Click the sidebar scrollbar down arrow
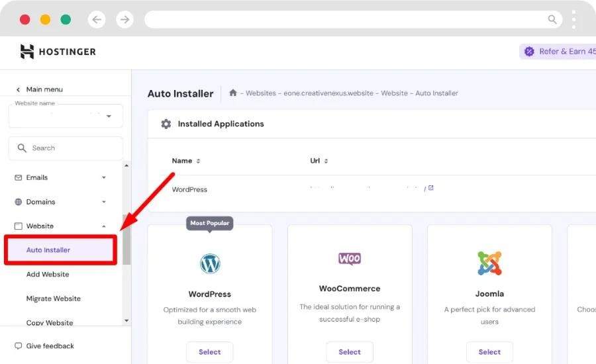This screenshot has height=364, width=596. 126,321
